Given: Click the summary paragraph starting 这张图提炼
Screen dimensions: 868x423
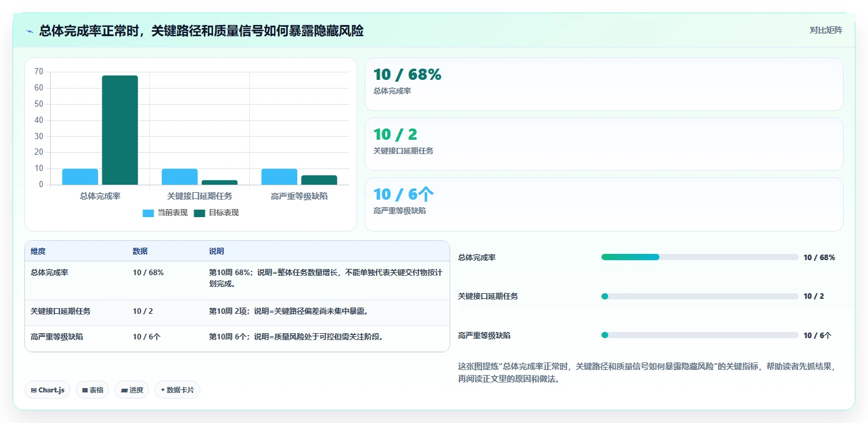Looking at the screenshot, I should (x=647, y=372).
